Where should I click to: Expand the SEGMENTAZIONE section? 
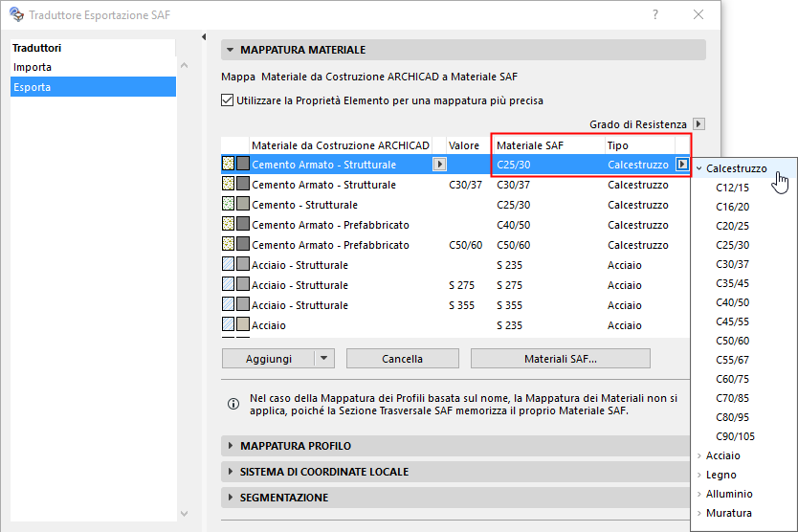click(230, 498)
